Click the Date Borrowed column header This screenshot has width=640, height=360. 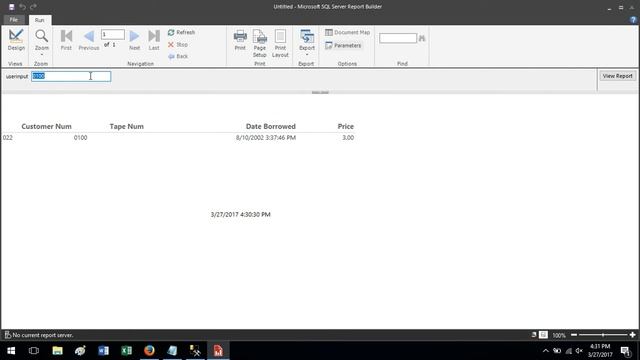[271, 127]
